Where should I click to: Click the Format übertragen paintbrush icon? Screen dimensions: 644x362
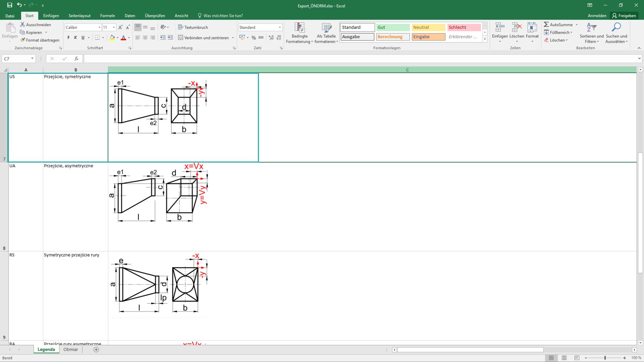pos(22,40)
